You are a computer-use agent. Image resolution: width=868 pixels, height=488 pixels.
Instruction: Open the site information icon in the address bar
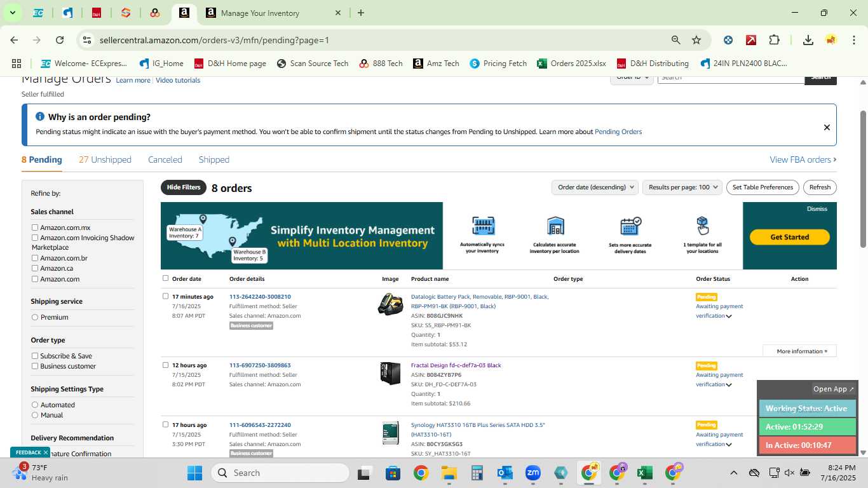tap(87, 40)
